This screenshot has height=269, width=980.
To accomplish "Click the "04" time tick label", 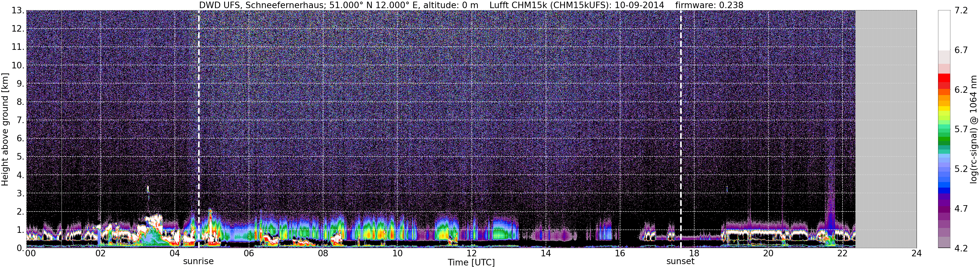I will (174, 253).
